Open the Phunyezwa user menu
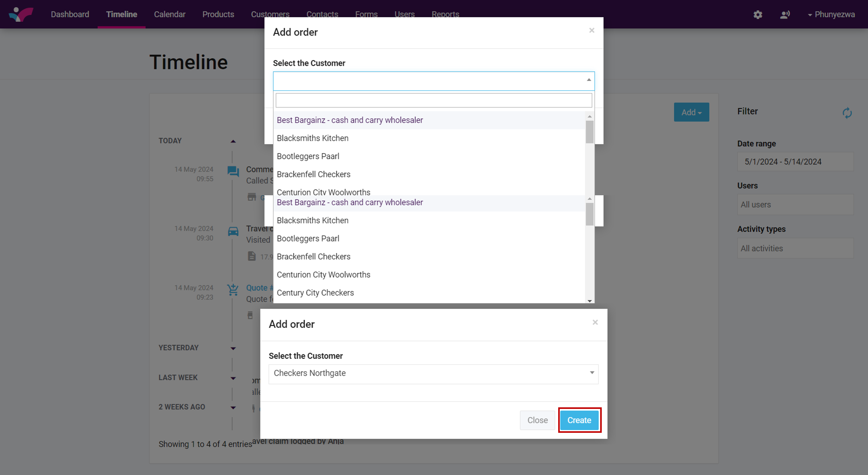Screen dimensions: 868x475 click(x=831, y=15)
